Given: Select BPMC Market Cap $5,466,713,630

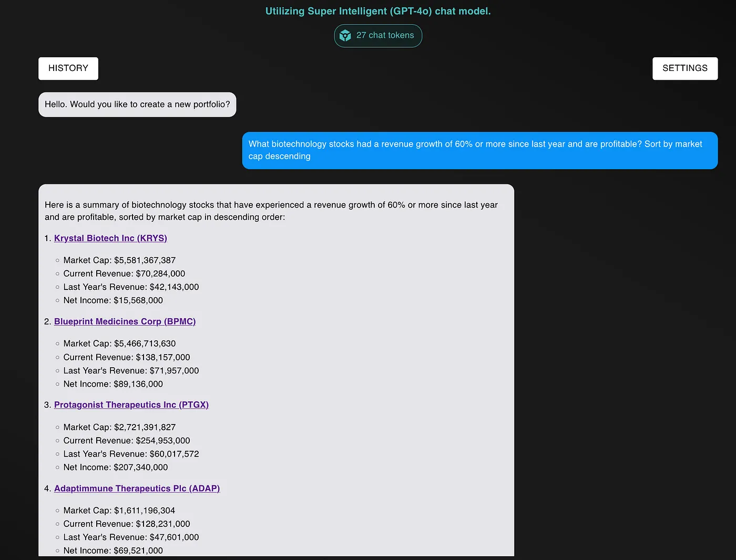Looking at the screenshot, I should [119, 344].
